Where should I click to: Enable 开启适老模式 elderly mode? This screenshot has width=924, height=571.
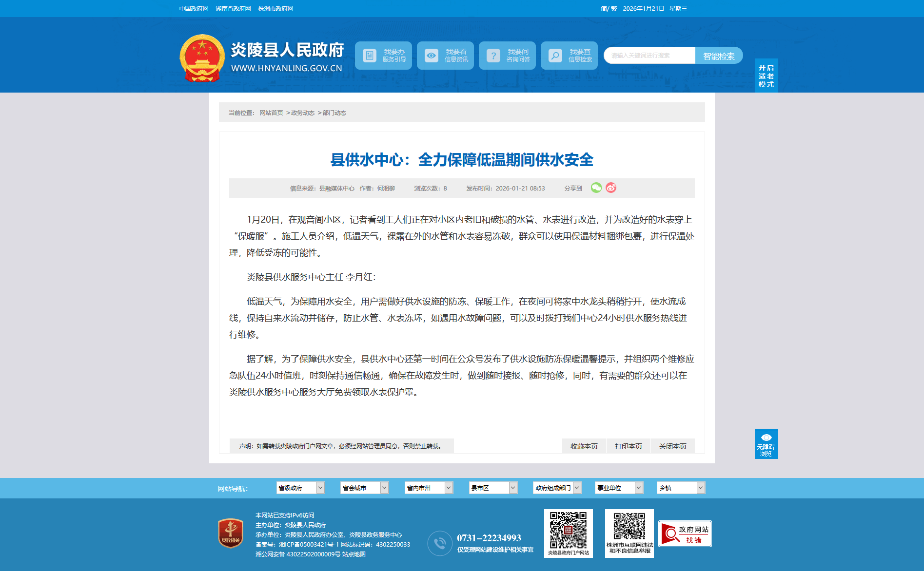click(766, 76)
